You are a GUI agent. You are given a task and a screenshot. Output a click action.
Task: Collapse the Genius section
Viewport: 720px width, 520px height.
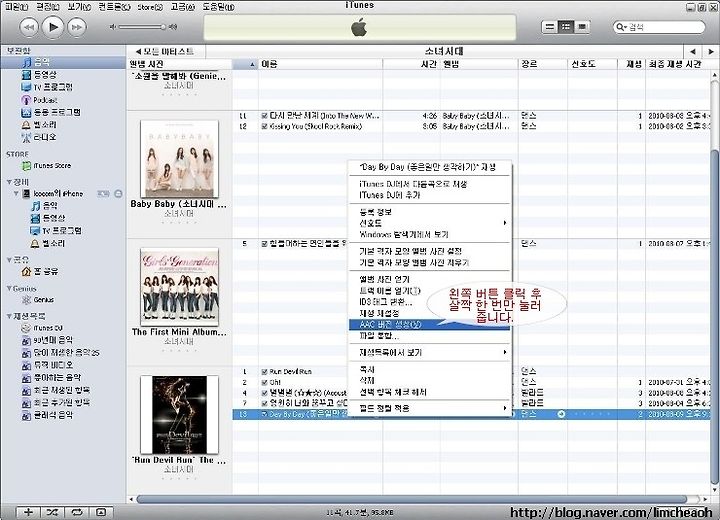[x=9, y=288]
